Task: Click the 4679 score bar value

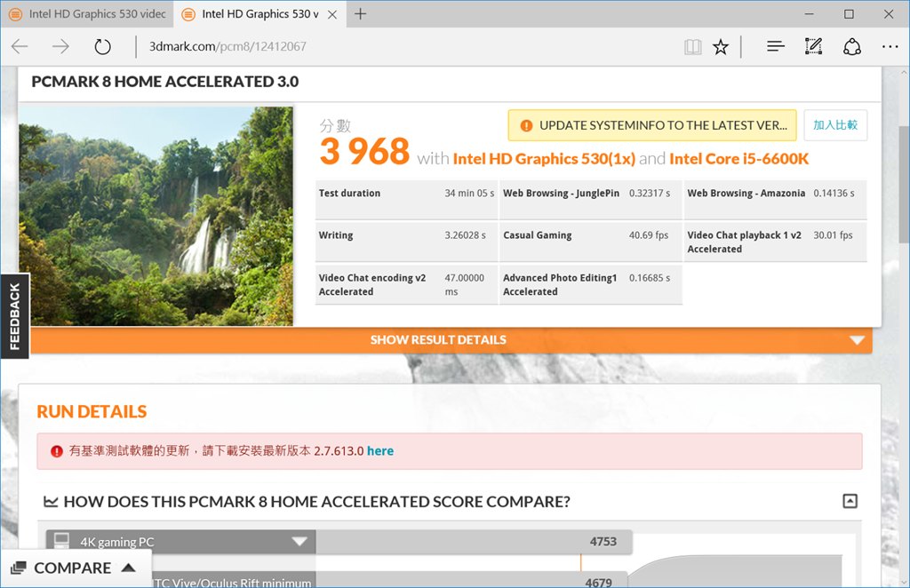Action: point(598,582)
